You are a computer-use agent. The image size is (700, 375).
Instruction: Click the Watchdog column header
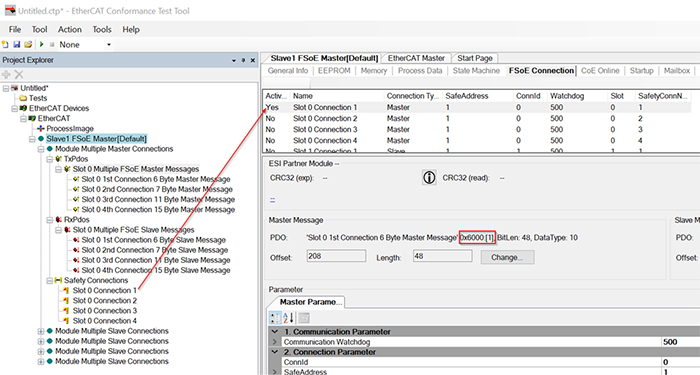(x=578, y=96)
